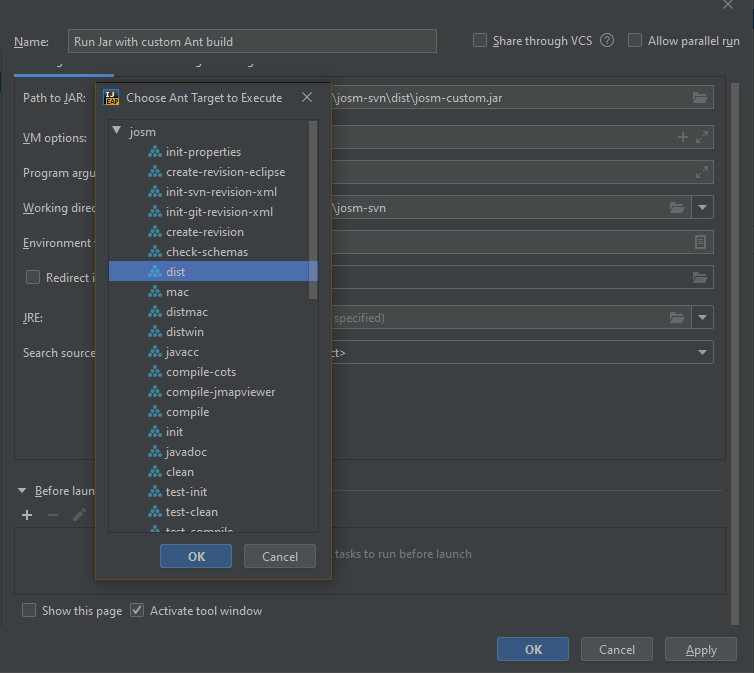Collapse the josm root tree node

[117, 131]
